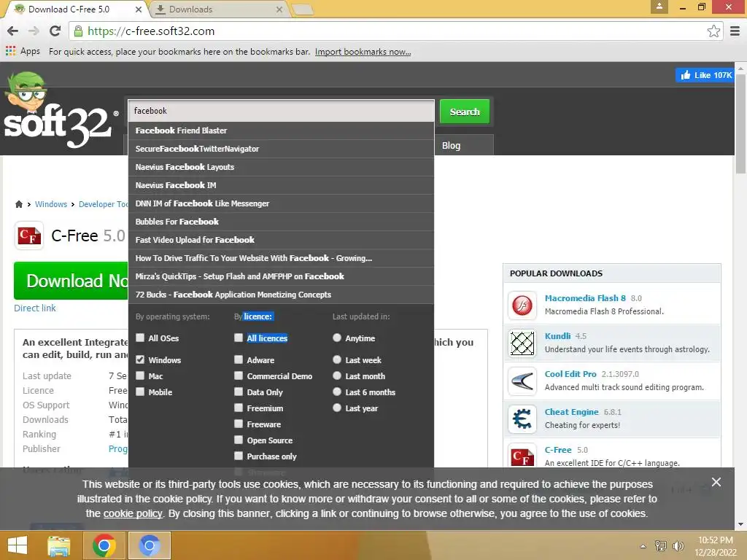747x560 pixels.
Task: Check the Purchase only checkbox
Action: [x=239, y=456]
